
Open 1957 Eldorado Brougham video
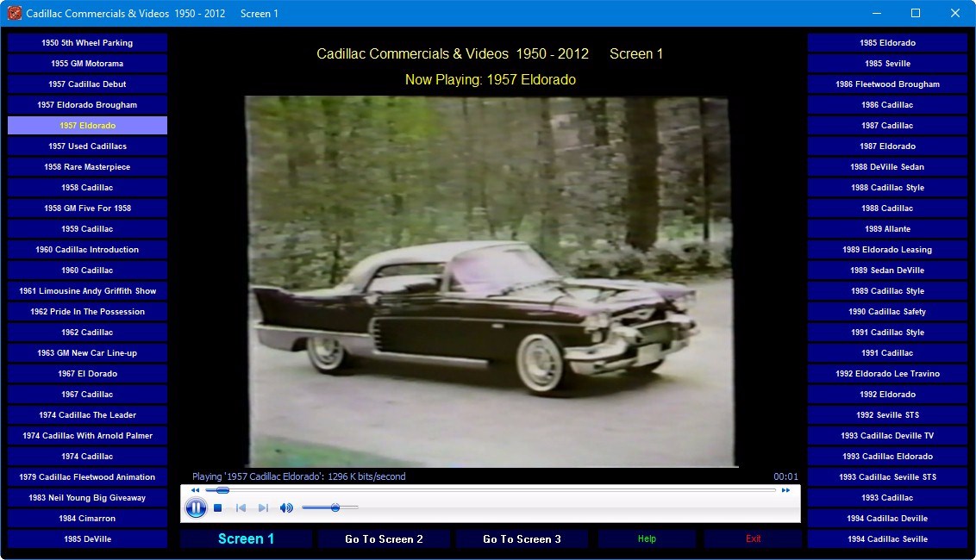coord(87,104)
